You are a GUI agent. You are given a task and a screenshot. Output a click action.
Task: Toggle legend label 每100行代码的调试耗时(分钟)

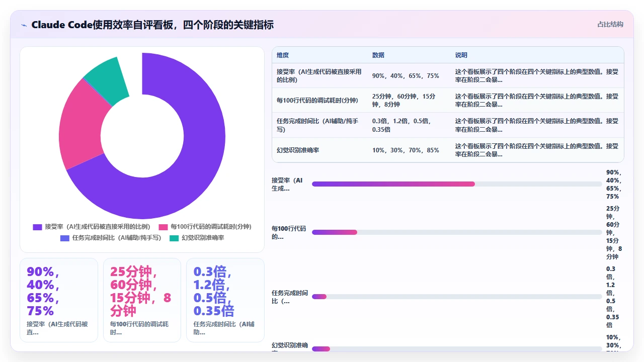click(211, 227)
